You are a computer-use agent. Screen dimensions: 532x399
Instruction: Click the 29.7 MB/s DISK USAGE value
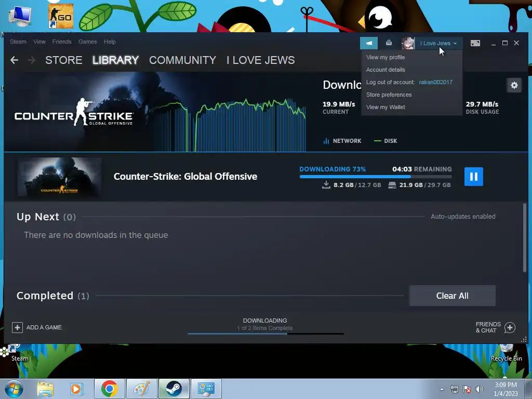click(x=482, y=107)
